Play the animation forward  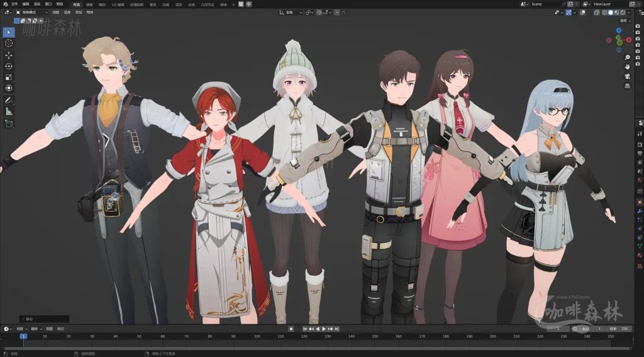coord(324,329)
